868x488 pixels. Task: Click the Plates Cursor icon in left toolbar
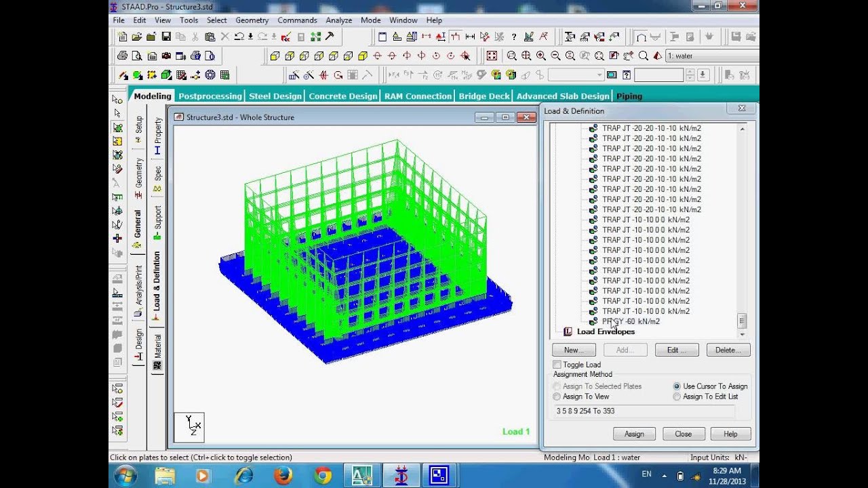(118, 127)
